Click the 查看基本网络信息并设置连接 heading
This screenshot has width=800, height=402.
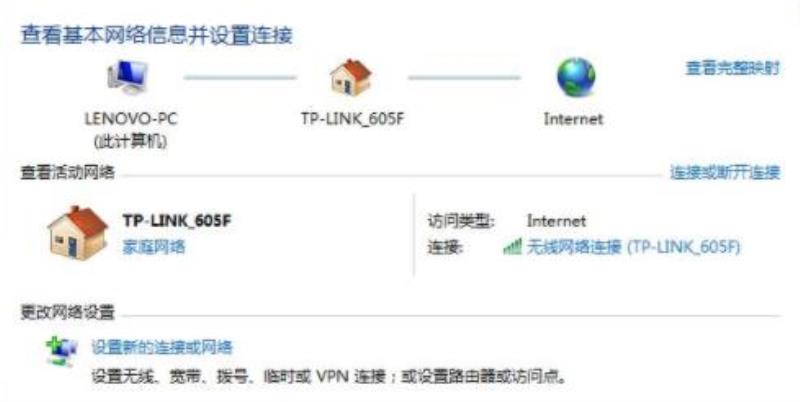point(157,35)
